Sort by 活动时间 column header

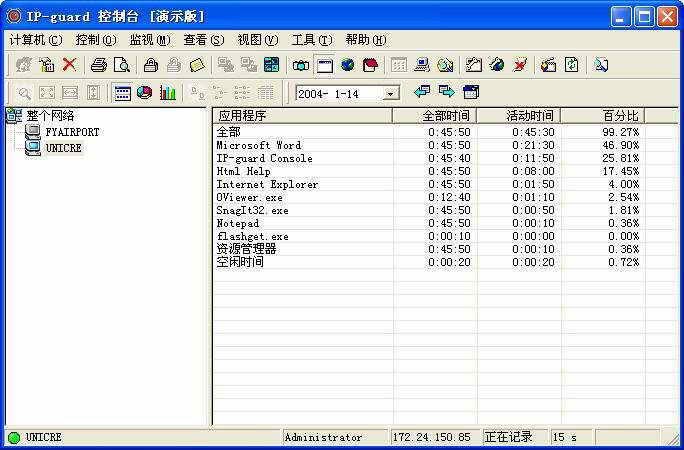[x=518, y=116]
